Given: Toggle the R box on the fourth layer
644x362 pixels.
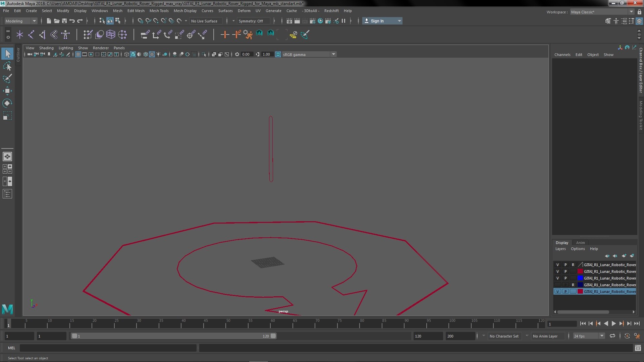Looking at the screenshot, I should point(573,285).
